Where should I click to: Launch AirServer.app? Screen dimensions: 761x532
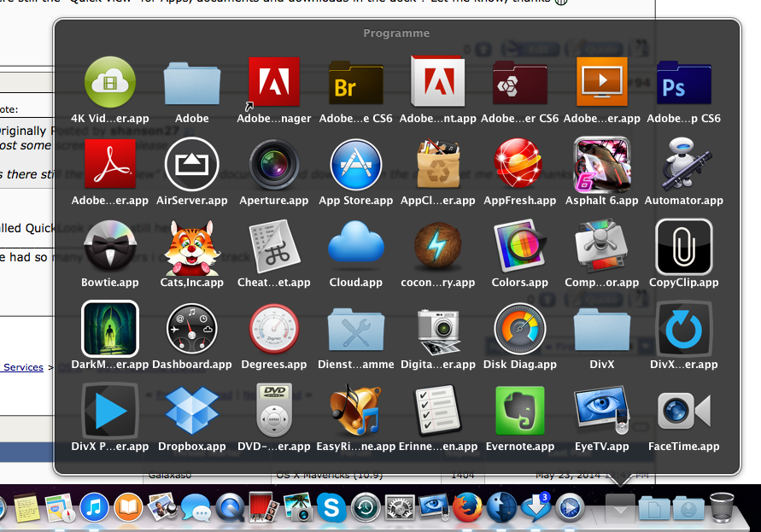click(191, 164)
